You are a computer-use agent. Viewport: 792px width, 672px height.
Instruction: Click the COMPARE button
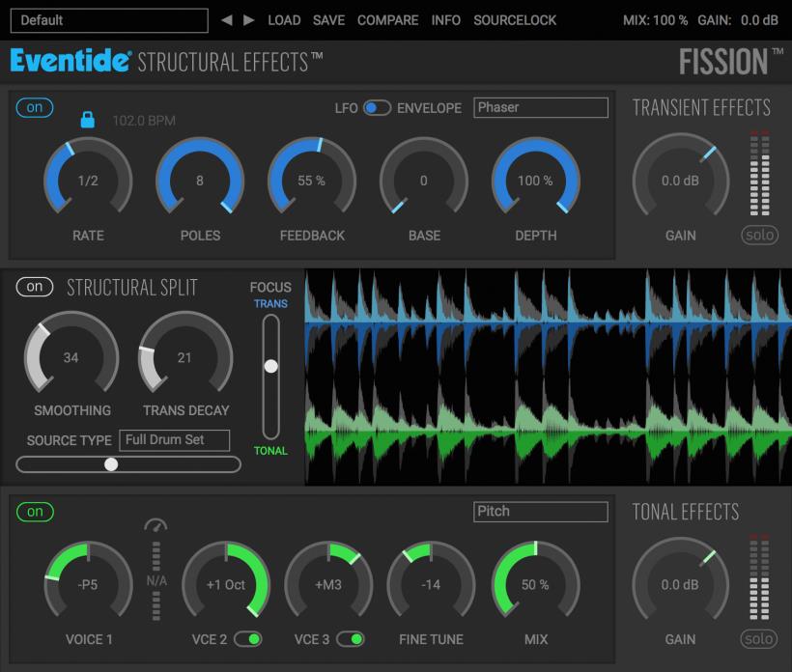coord(388,19)
